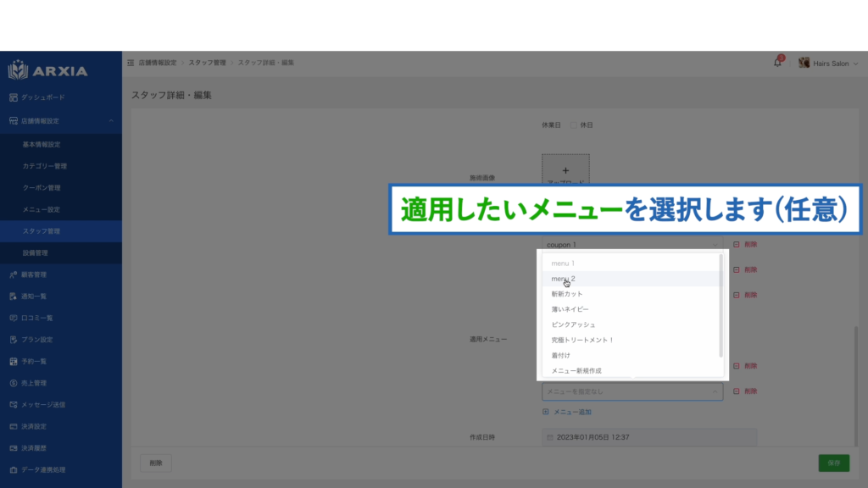
Task: Open the notification bell
Action: point(777,63)
